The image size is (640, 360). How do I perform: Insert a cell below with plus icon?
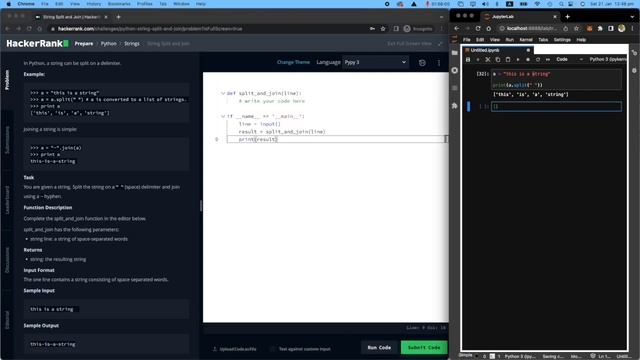point(478,60)
